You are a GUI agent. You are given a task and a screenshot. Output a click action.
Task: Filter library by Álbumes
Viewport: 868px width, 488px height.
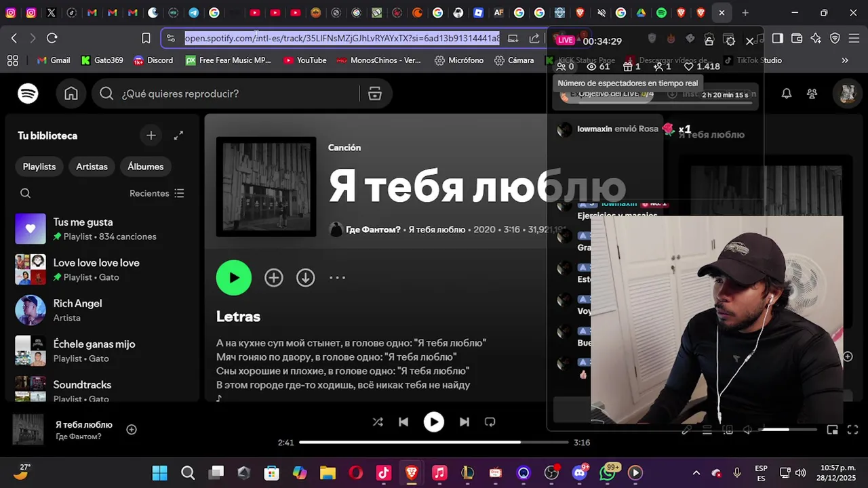pos(146,166)
